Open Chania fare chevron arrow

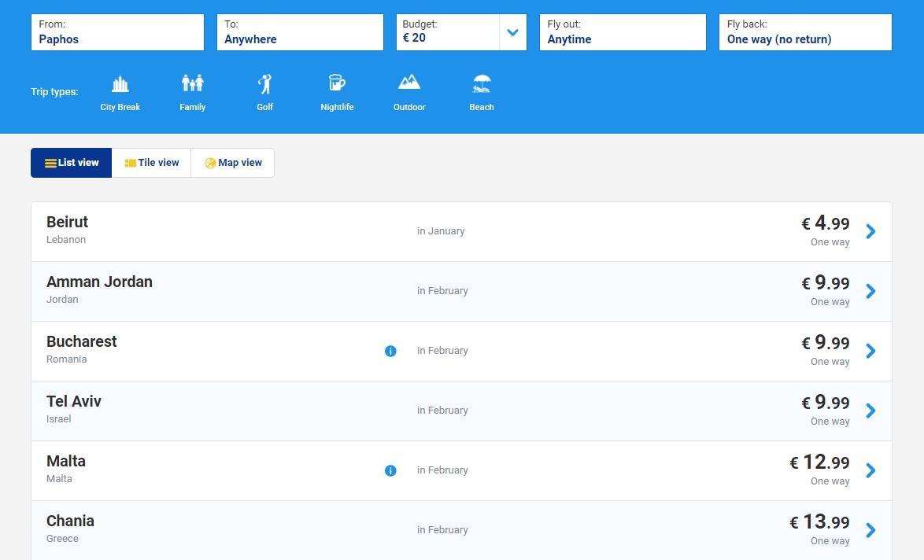870,530
